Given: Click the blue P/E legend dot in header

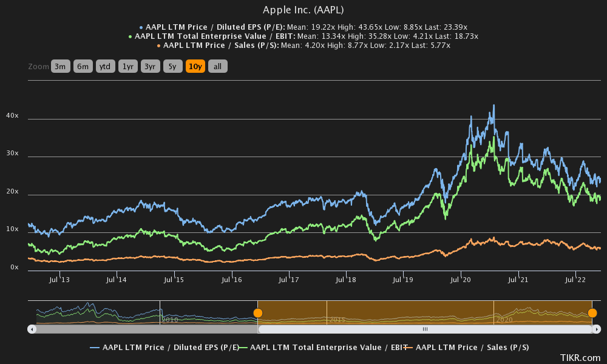Looking at the screenshot, I should (141, 27).
